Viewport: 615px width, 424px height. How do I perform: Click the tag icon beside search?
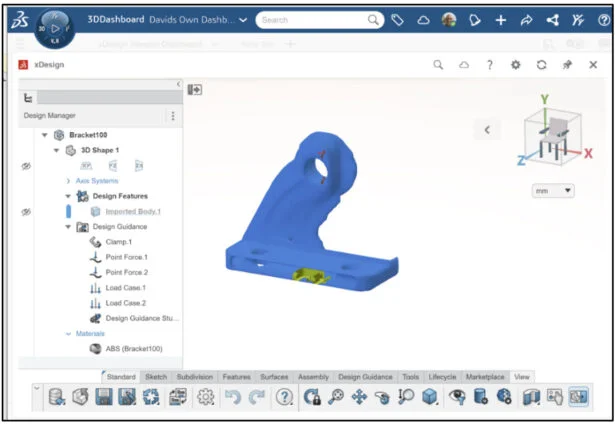[397, 20]
